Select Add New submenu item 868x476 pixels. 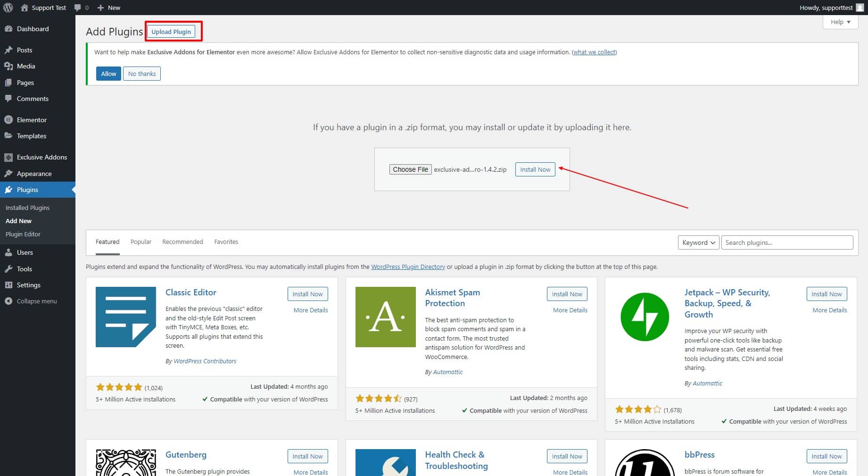(18, 221)
